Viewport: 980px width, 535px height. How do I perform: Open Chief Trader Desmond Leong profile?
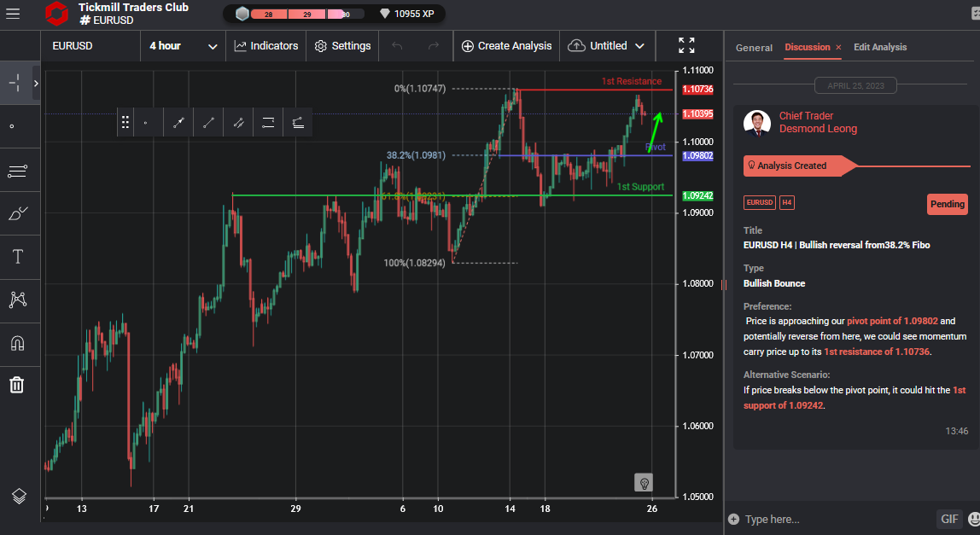coord(818,123)
